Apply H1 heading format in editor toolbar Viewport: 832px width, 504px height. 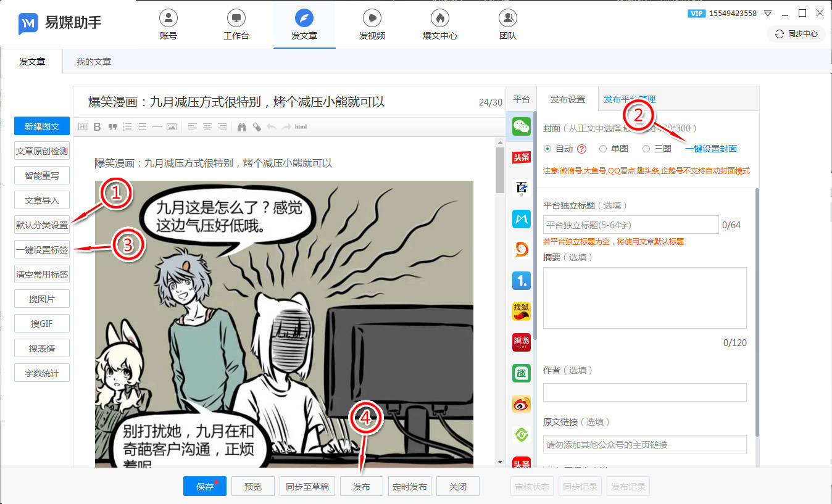tap(83, 127)
